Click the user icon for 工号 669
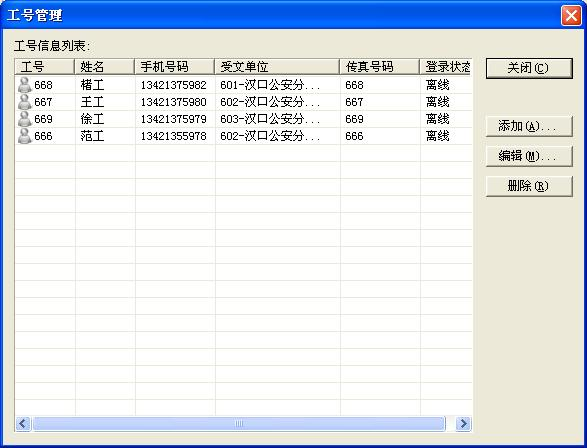This screenshot has height=448, width=587. [25, 119]
